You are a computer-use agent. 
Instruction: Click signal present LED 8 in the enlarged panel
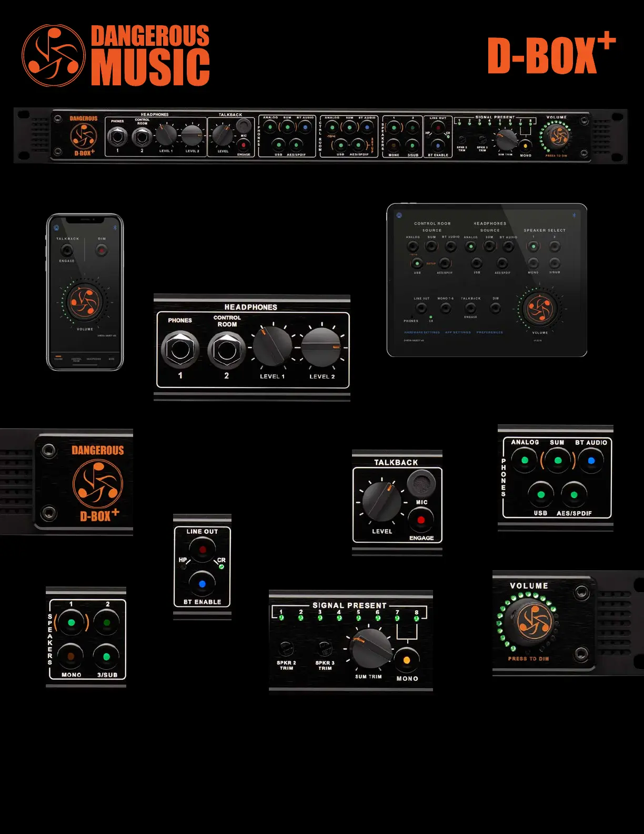416,618
